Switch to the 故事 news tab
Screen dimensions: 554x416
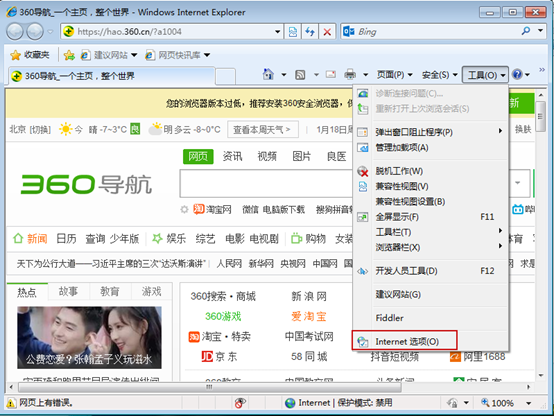68,292
